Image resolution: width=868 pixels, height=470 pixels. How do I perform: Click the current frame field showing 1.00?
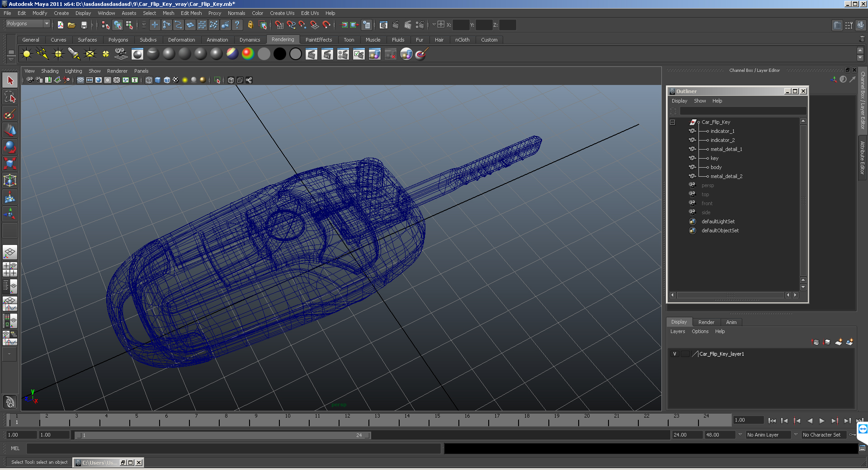click(748, 420)
